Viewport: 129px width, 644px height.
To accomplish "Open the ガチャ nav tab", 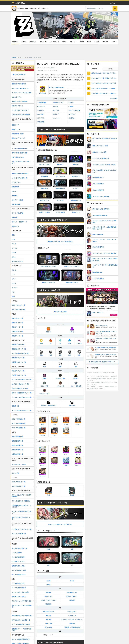I will [64, 42].
